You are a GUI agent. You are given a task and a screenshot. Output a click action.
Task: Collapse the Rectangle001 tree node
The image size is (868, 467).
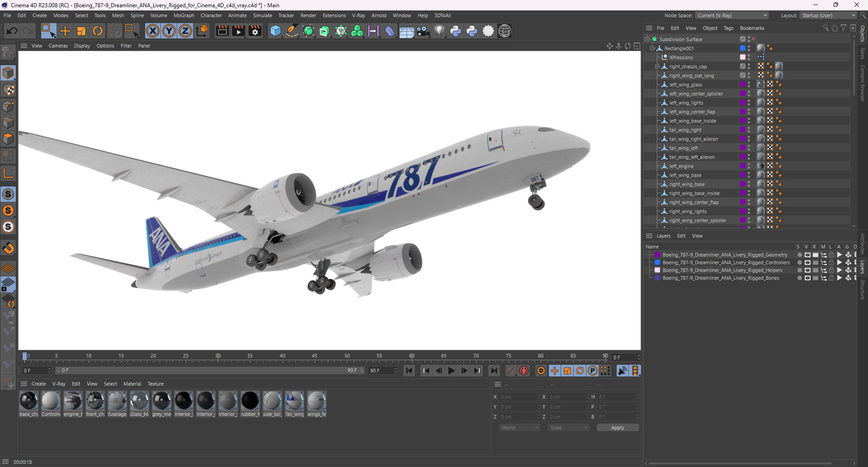click(x=652, y=48)
